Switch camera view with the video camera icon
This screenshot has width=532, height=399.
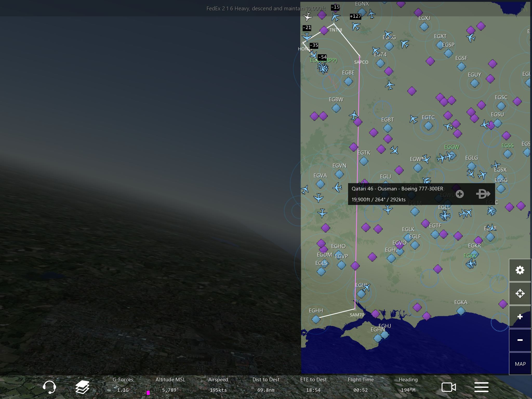[449, 387]
